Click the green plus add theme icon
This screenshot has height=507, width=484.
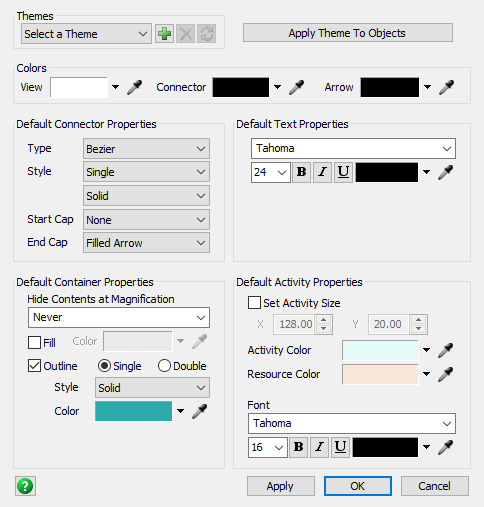tap(164, 33)
